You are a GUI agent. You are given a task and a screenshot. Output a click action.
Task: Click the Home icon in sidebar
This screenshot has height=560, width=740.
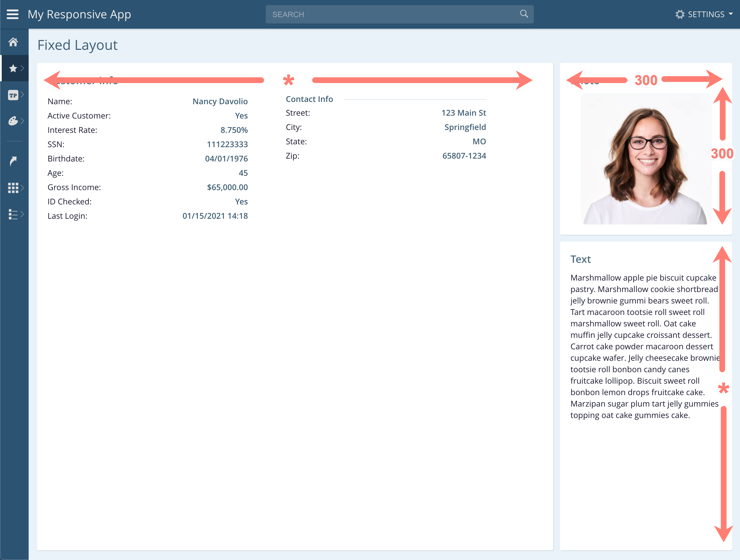[x=13, y=42]
